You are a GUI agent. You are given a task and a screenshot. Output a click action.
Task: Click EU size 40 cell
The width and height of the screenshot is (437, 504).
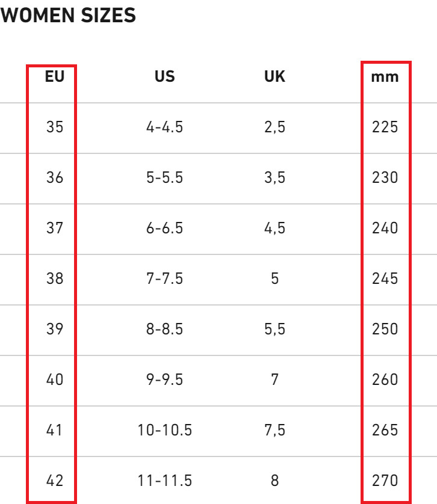coord(54,380)
